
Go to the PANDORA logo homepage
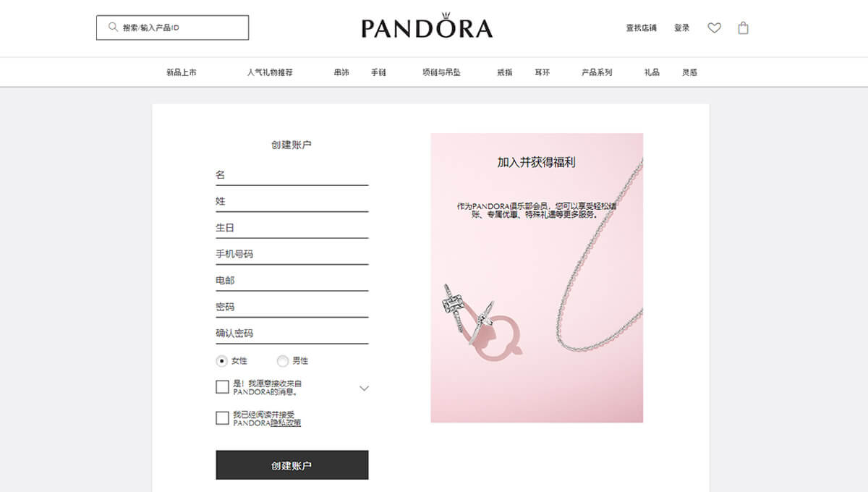[x=427, y=26]
